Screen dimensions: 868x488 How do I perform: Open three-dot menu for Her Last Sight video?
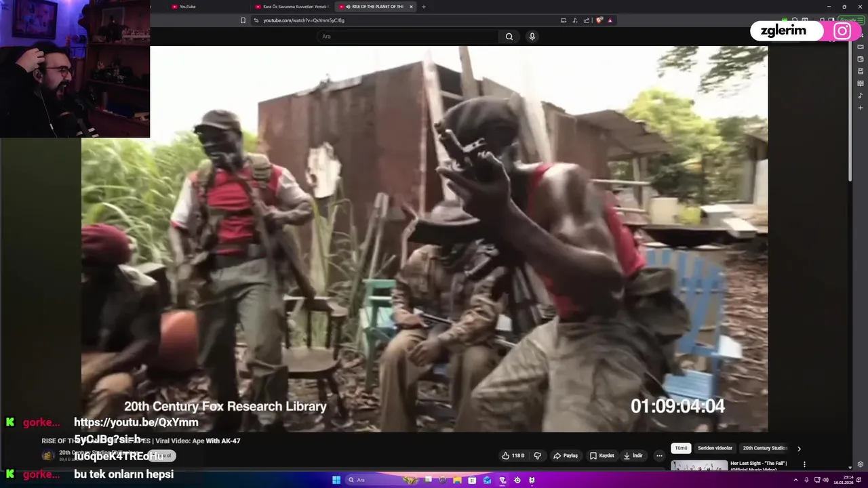804,464
